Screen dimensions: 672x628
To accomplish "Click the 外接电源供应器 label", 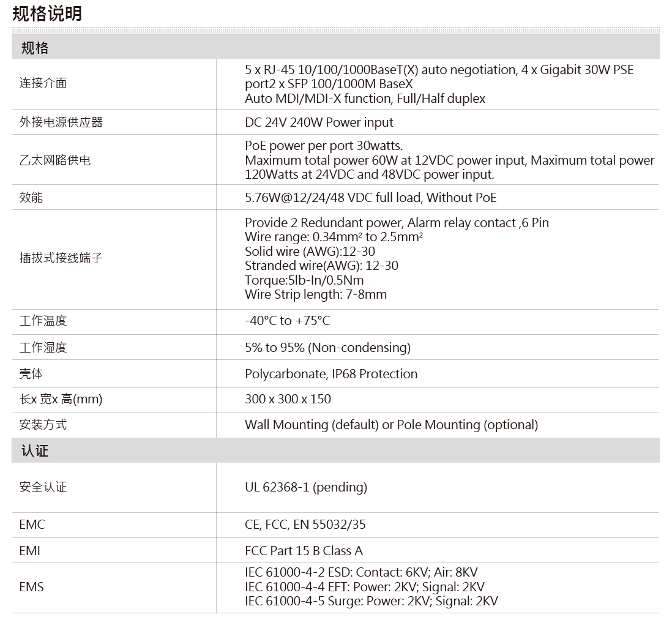I will (61, 122).
